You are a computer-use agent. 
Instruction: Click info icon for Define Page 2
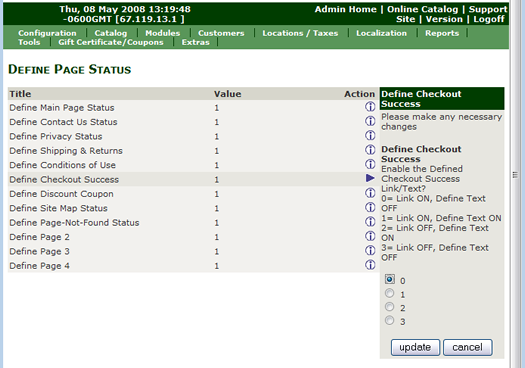click(x=370, y=236)
